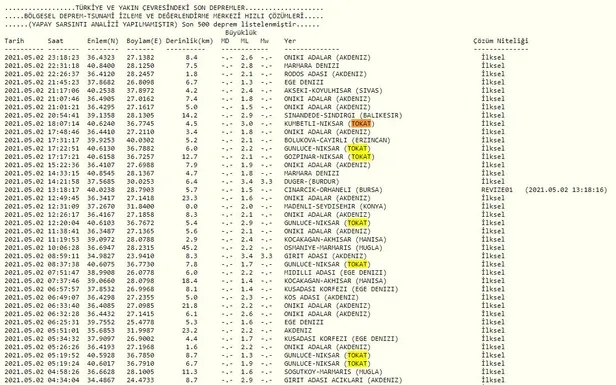Click magnitude '3.0' in the 18:07:14 row
This screenshot has height=385, width=616.
(247, 124)
